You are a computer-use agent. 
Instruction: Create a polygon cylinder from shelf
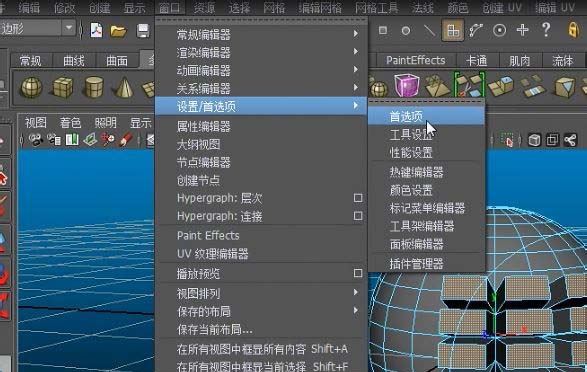pos(93,88)
